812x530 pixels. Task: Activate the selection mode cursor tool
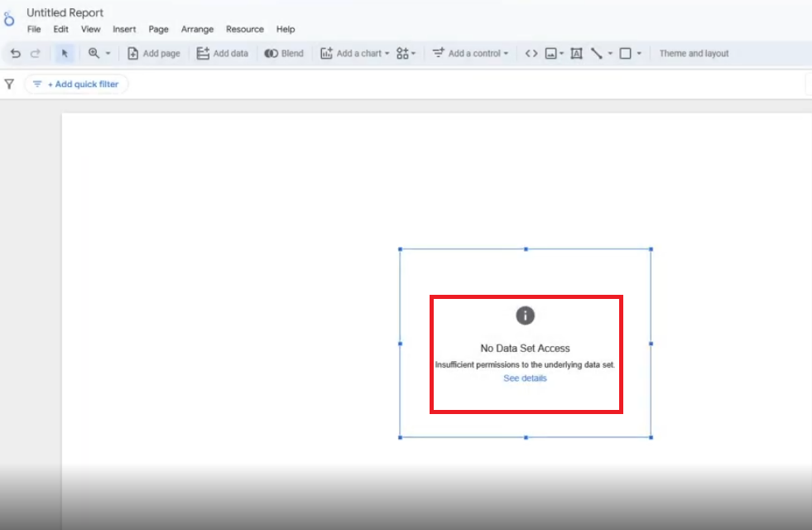(65, 53)
